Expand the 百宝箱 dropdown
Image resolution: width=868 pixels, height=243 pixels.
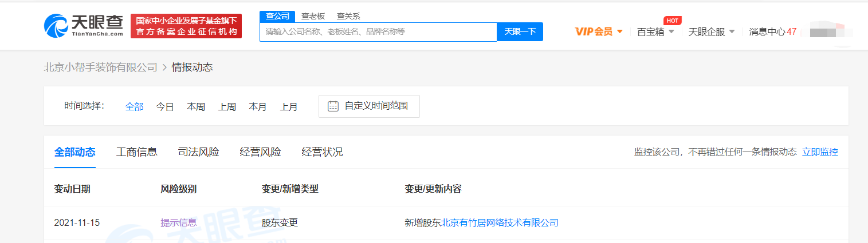pyautogui.click(x=655, y=32)
